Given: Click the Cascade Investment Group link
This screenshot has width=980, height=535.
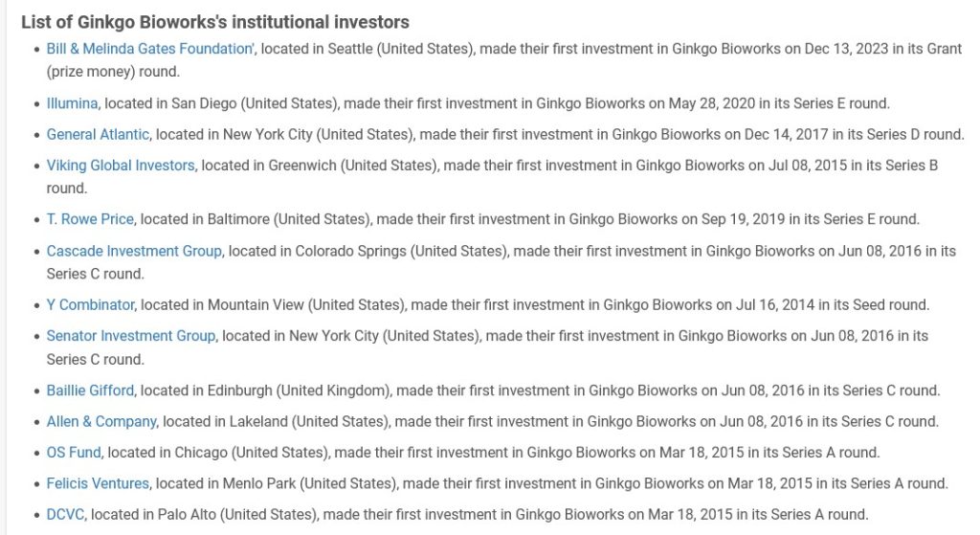Looking at the screenshot, I should (134, 252).
